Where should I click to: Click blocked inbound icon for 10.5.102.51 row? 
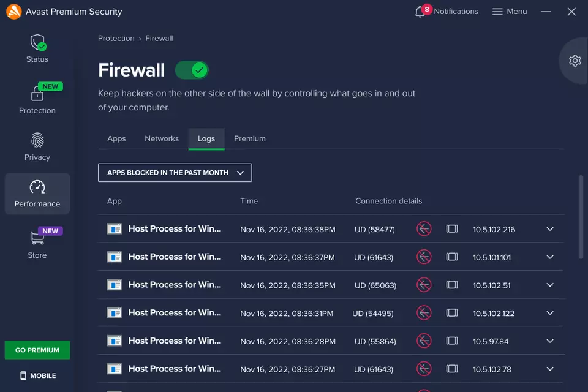(424, 285)
